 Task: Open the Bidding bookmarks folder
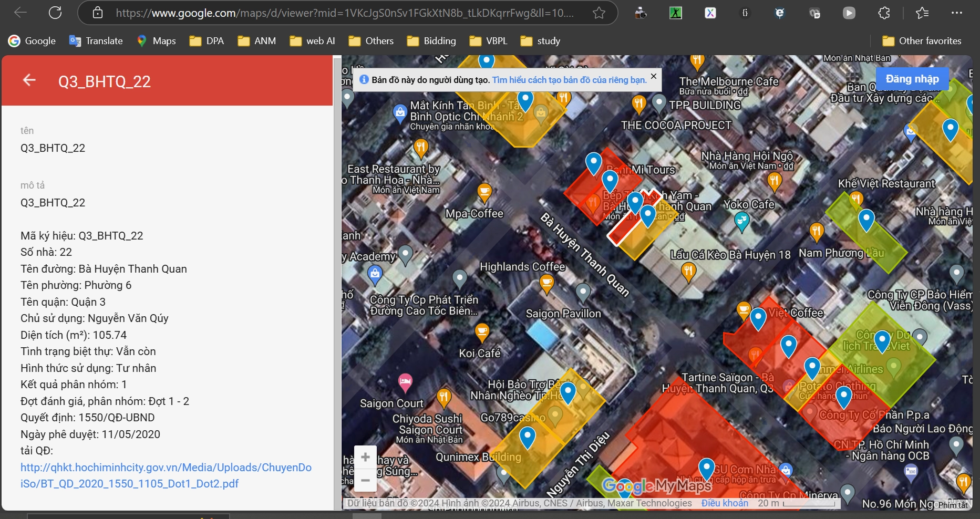[x=432, y=41]
